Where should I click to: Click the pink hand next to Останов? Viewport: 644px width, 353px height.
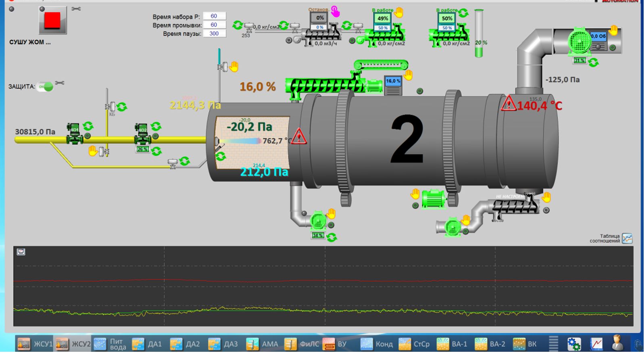(x=335, y=12)
